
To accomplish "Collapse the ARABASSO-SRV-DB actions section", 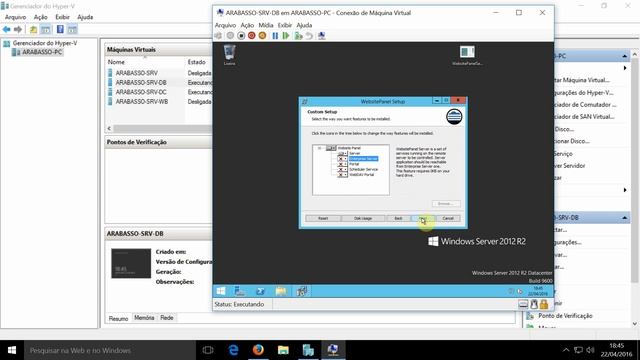I will pos(624,218).
